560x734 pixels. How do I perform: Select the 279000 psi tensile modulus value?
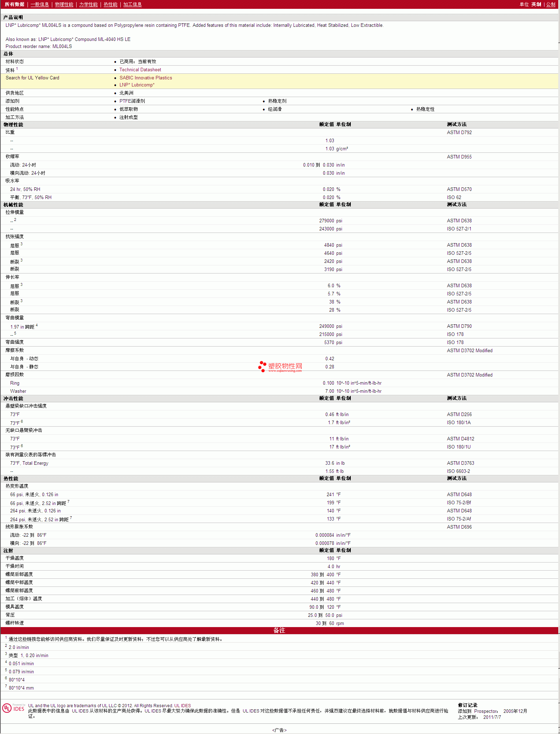[331, 221]
